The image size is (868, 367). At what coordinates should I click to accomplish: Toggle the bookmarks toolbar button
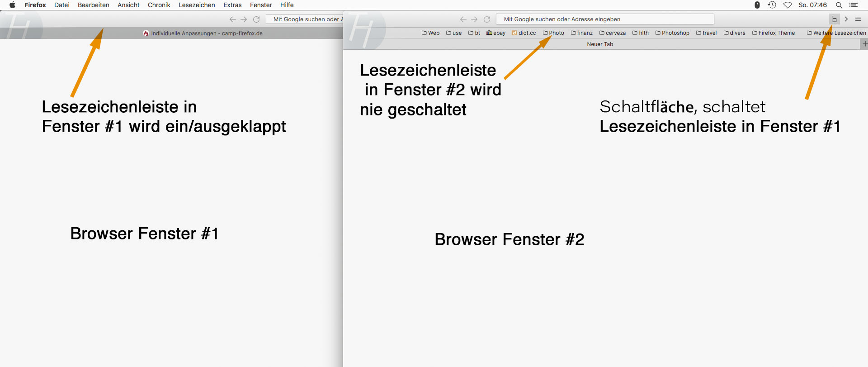834,19
